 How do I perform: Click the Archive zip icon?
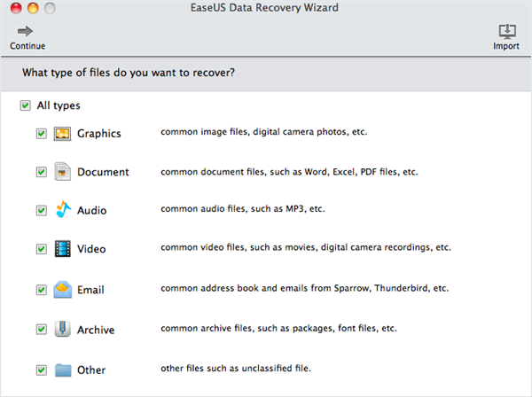click(x=62, y=330)
